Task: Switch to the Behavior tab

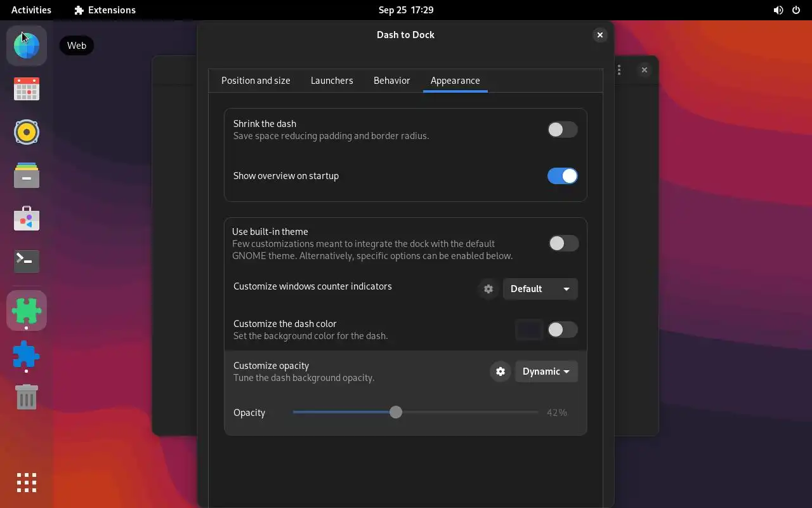Action: click(392, 81)
